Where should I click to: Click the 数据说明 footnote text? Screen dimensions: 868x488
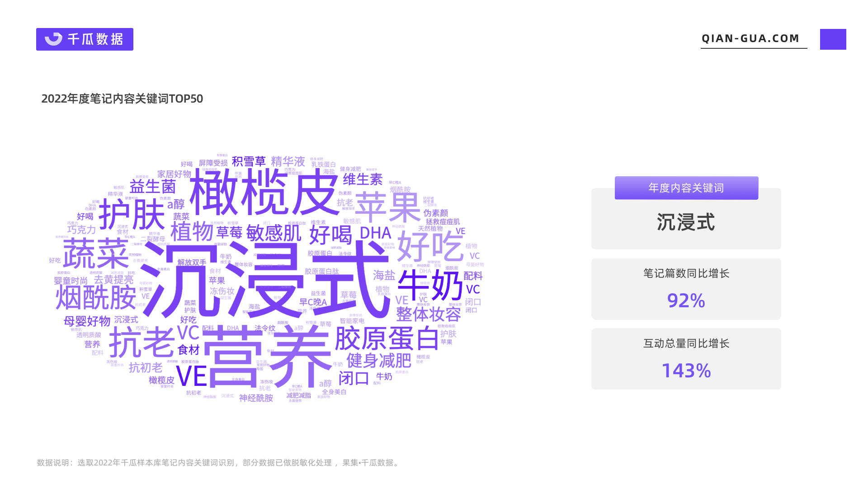coord(219,463)
